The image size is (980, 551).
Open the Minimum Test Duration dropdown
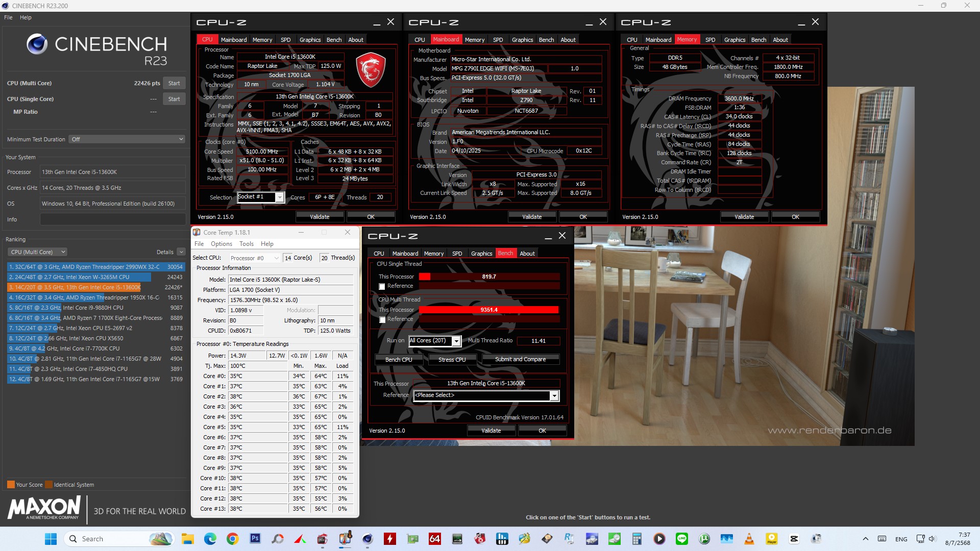point(127,139)
